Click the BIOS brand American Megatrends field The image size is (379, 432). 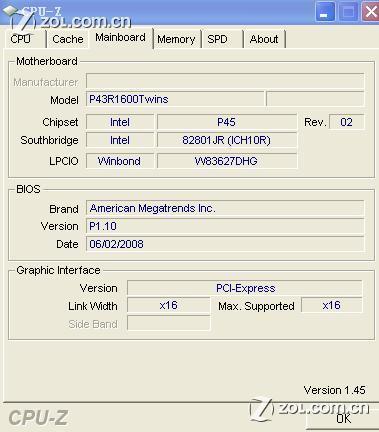point(225,208)
